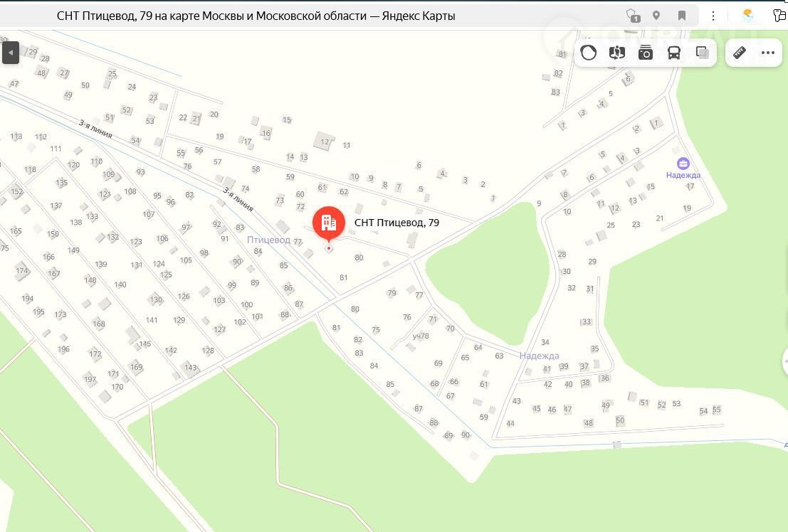Open the map layers selector
The height and width of the screenshot is (532, 788).
click(x=702, y=52)
